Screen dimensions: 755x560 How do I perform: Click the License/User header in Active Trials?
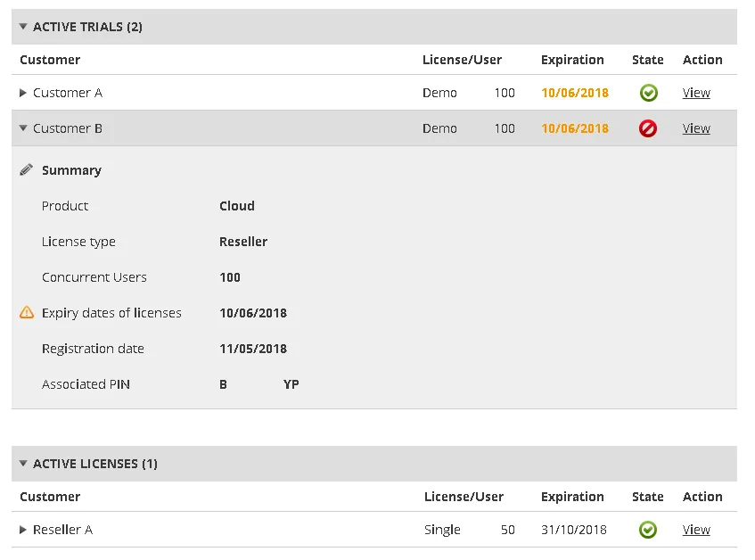[x=463, y=60]
